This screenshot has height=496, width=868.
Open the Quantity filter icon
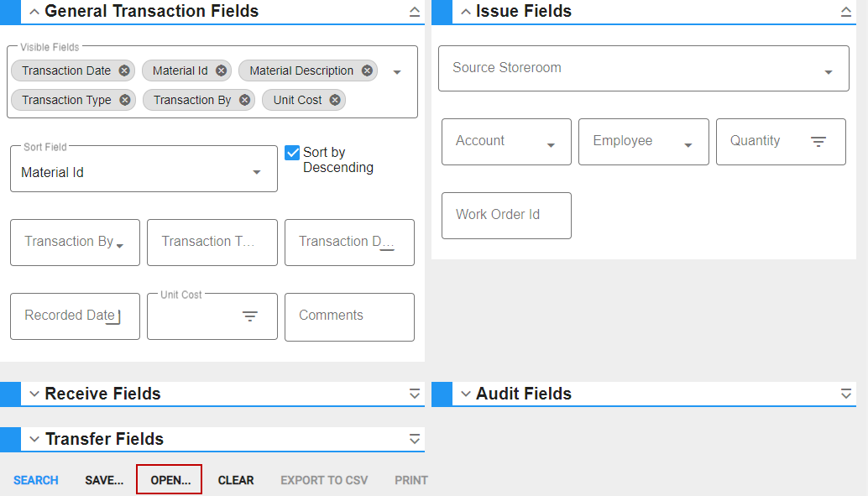click(818, 142)
